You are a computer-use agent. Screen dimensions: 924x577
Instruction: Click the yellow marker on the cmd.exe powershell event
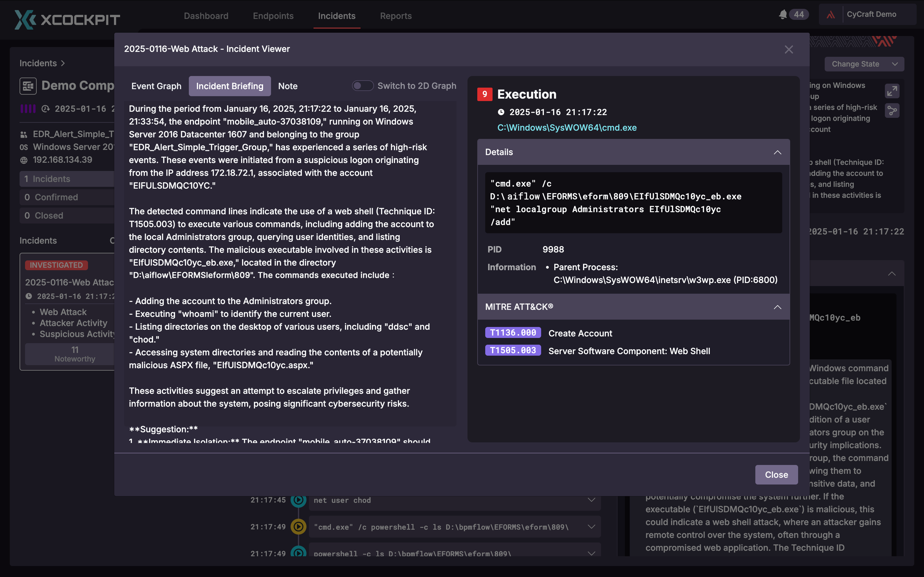[x=299, y=527]
